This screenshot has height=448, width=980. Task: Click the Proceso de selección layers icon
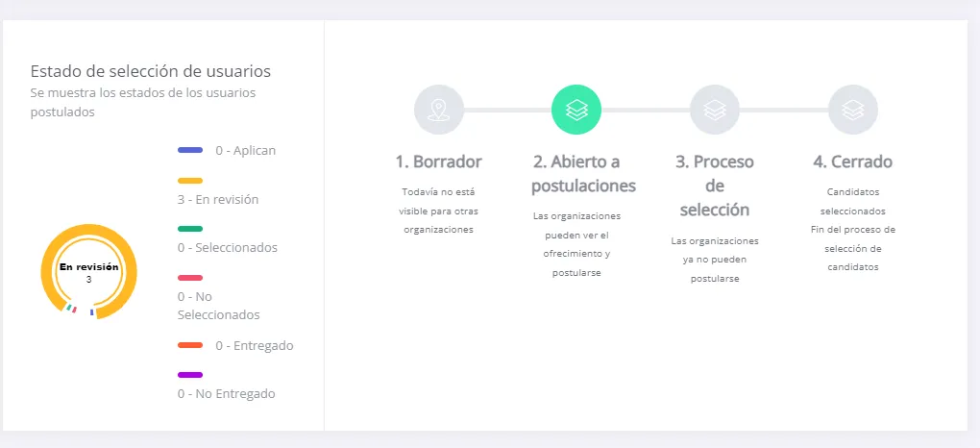click(x=715, y=110)
